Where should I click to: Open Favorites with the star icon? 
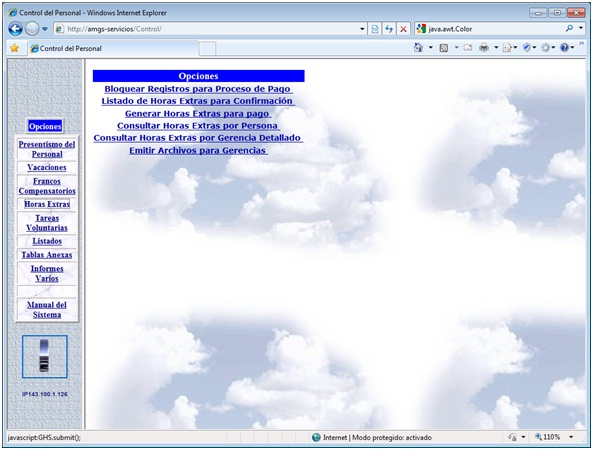pyautogui.click(x=14, y=48)
